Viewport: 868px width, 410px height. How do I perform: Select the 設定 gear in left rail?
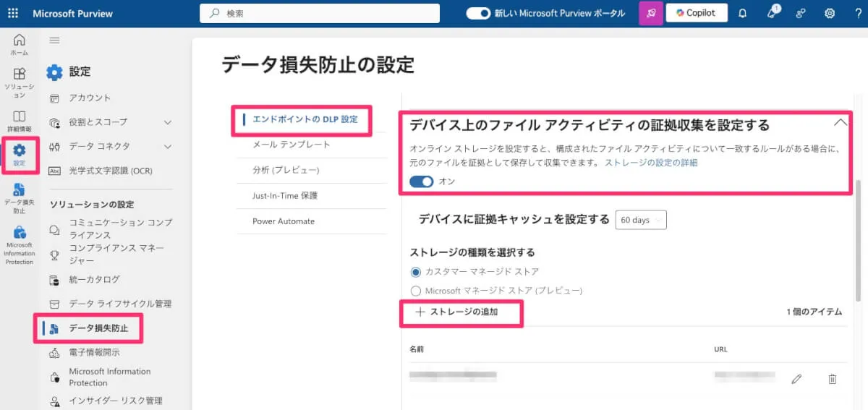[20, 150]
